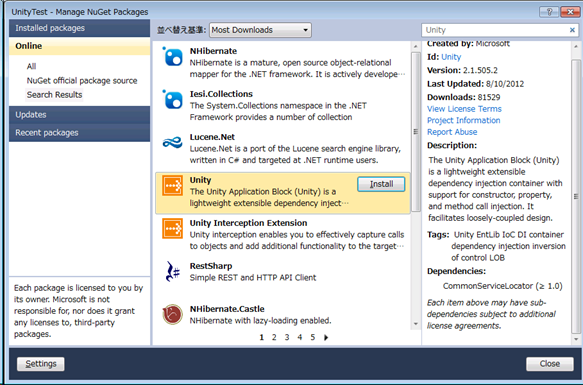Expand the Recent packages section
The image size is (583, 385).
[x=80, y=133]
